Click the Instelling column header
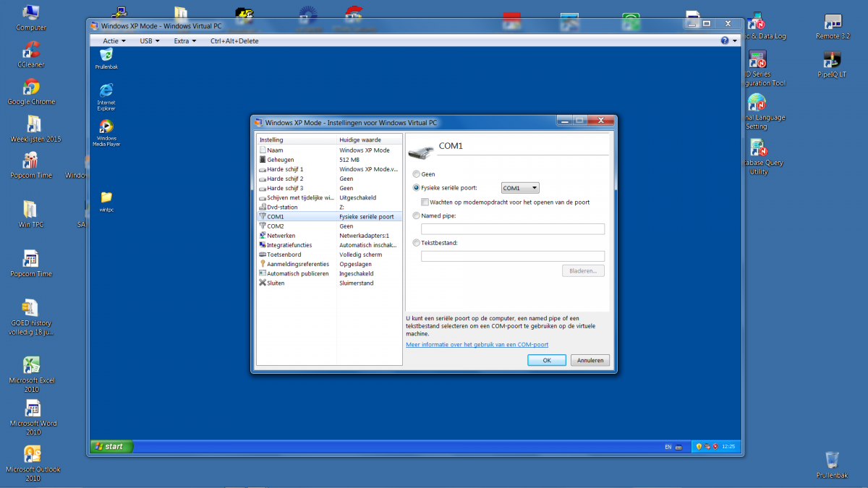This screenshot has height=488, width=868. coord(297,140)
